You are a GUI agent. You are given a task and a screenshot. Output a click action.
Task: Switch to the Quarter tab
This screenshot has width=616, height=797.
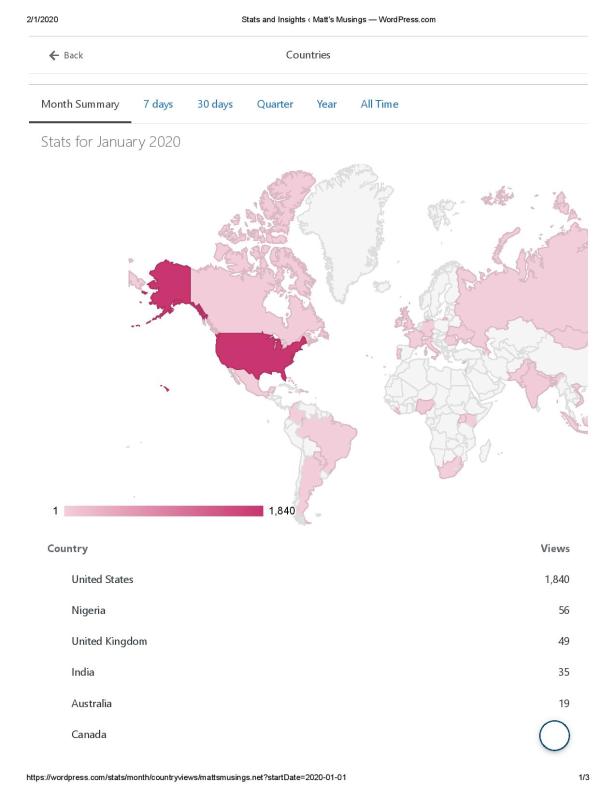click(274, 104)
